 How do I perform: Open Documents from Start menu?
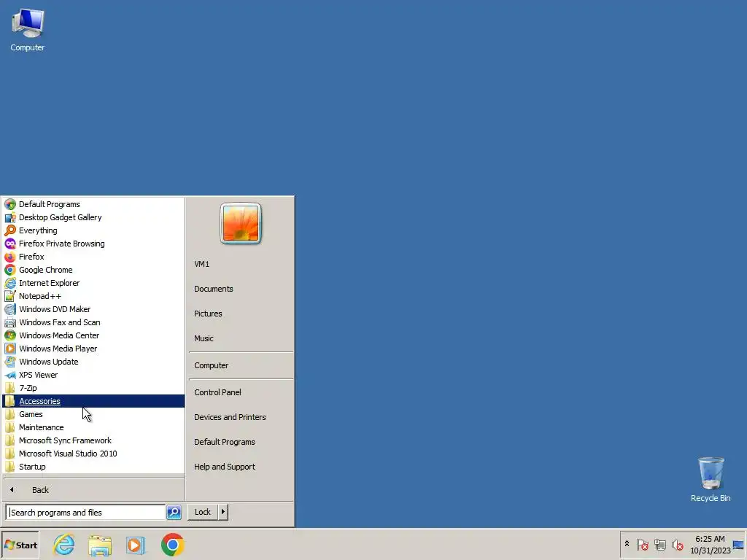click(x=214, y=289)
